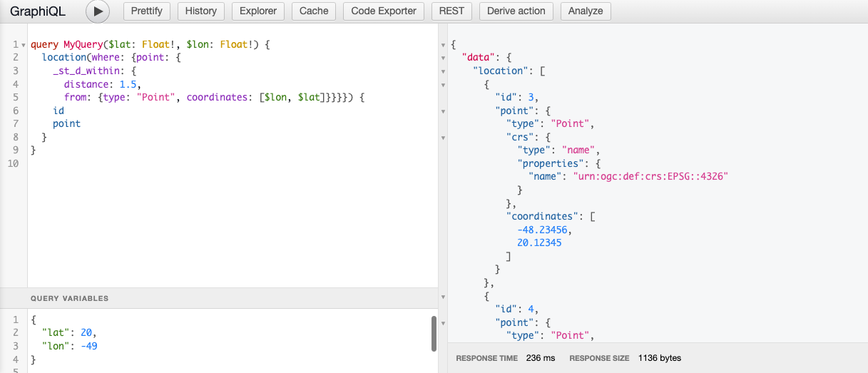Click the REST toolbar button
The height and width of the screenshot is (373, 868).
click(451, 11)
